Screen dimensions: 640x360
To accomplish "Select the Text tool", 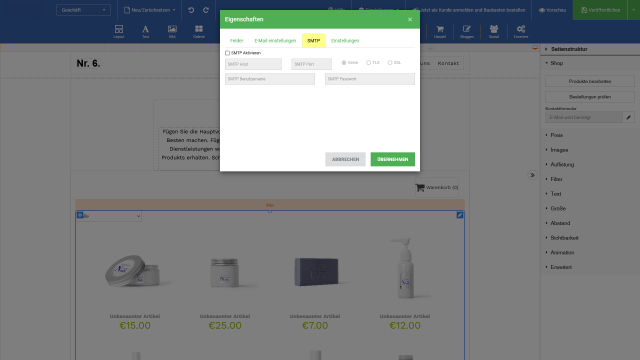I will 145,31.
